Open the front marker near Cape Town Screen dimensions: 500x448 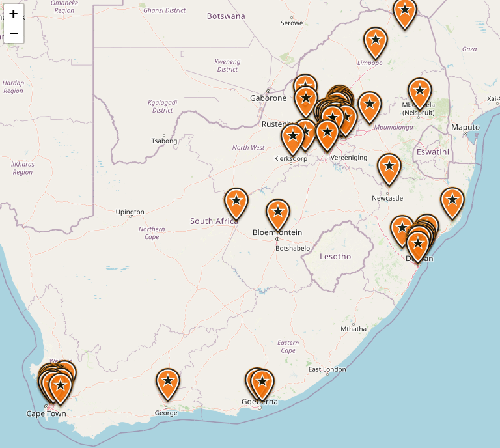[61, 389]
